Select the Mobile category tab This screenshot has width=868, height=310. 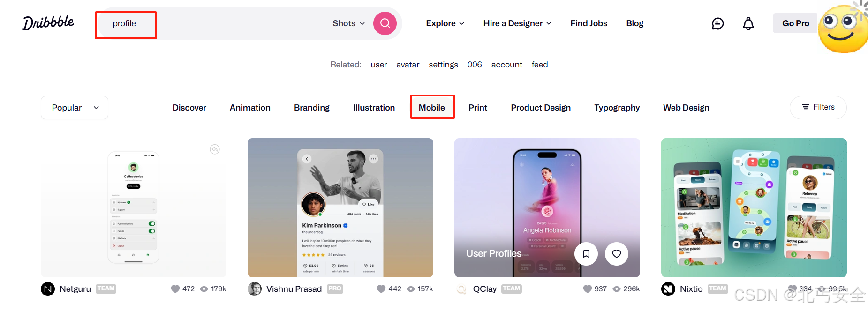[432, 108]
